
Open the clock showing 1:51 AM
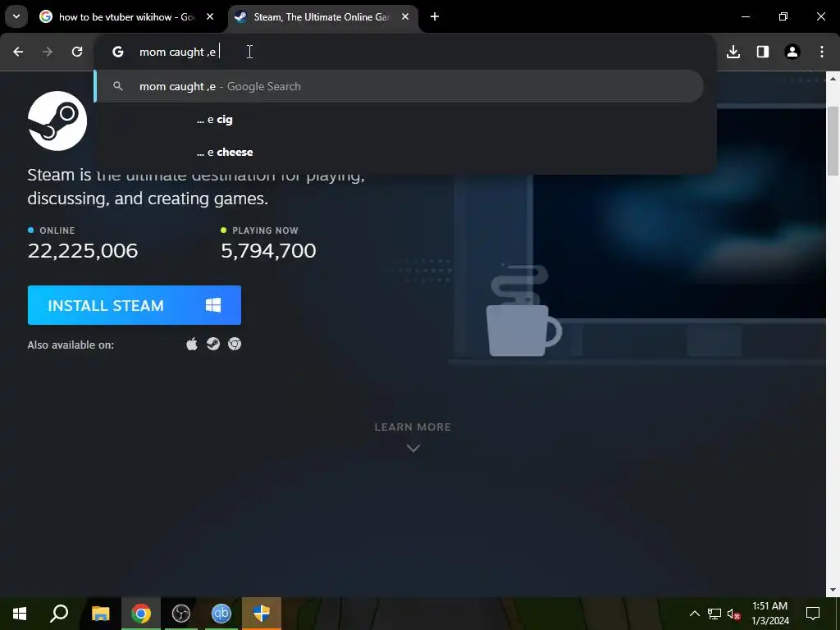(x=769, y=614)
